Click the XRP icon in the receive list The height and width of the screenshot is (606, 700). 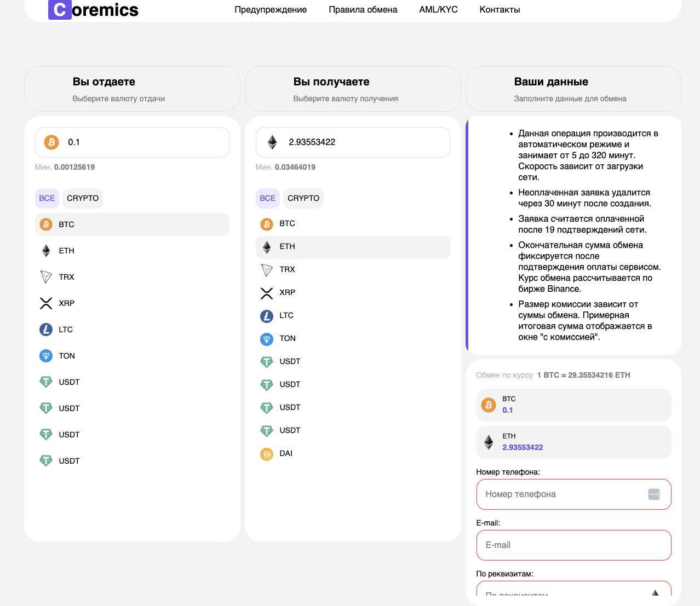267,293
